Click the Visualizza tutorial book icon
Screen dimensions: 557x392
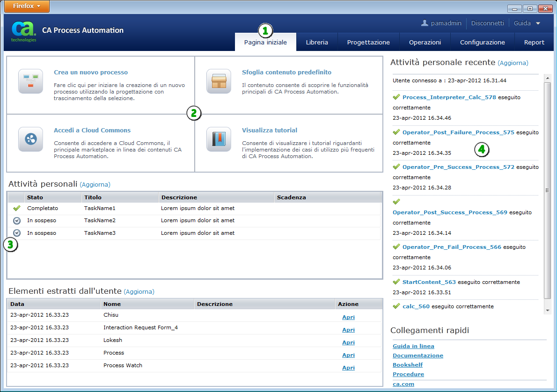(219, 139)
